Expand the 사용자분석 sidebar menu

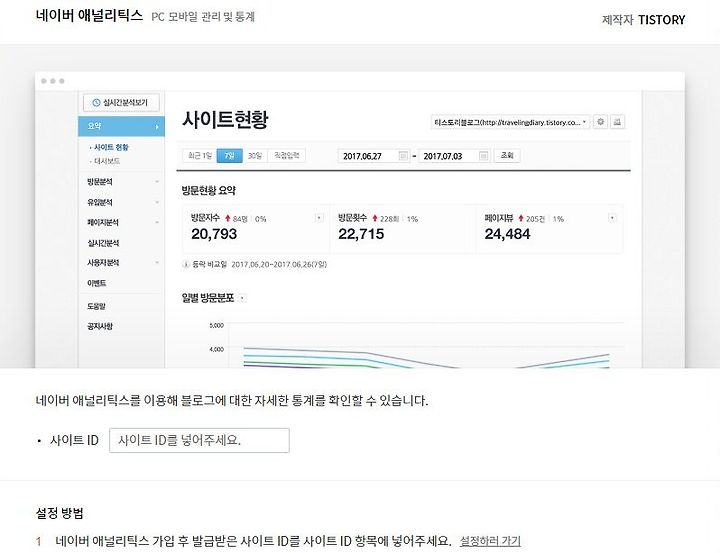point(121,263)
